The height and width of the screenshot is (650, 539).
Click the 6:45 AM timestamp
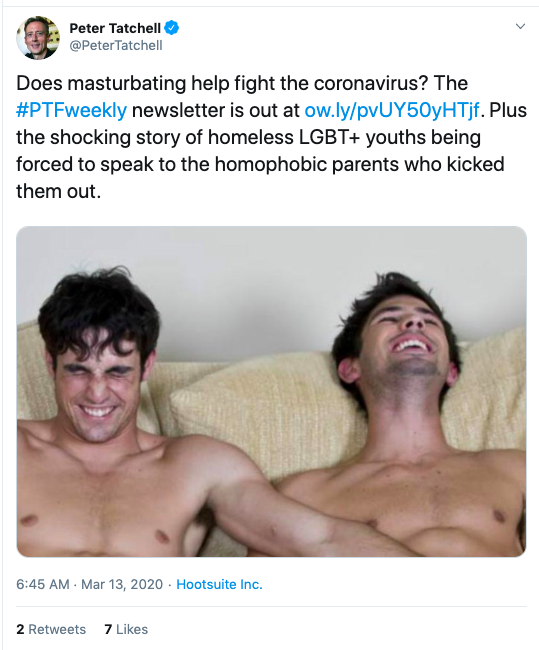pos(43,584)
